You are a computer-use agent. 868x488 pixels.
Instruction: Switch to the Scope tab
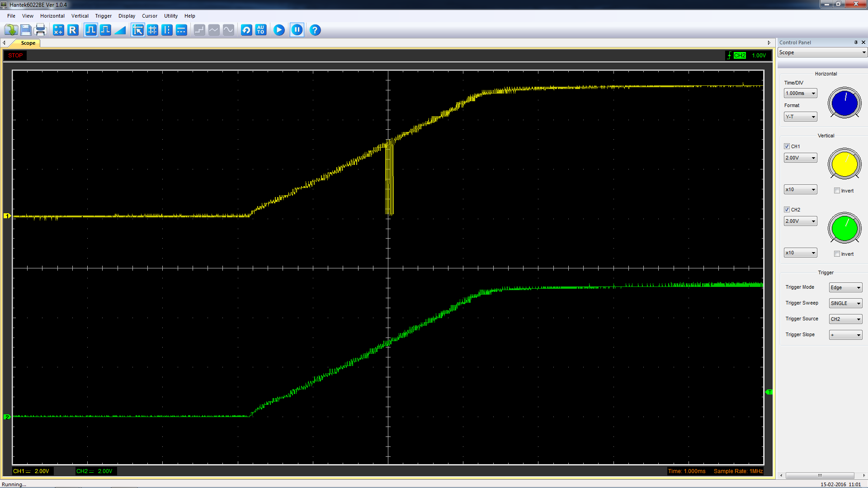pyautogui.click(x=28, y=43)
